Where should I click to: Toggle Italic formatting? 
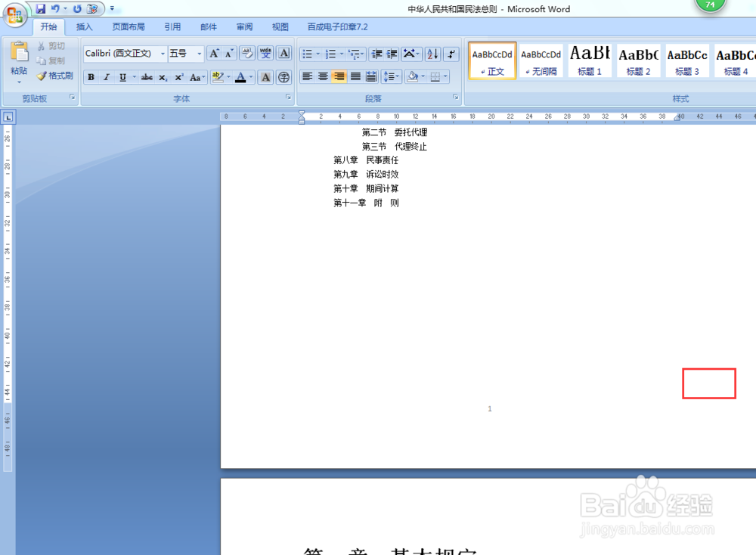107,77
